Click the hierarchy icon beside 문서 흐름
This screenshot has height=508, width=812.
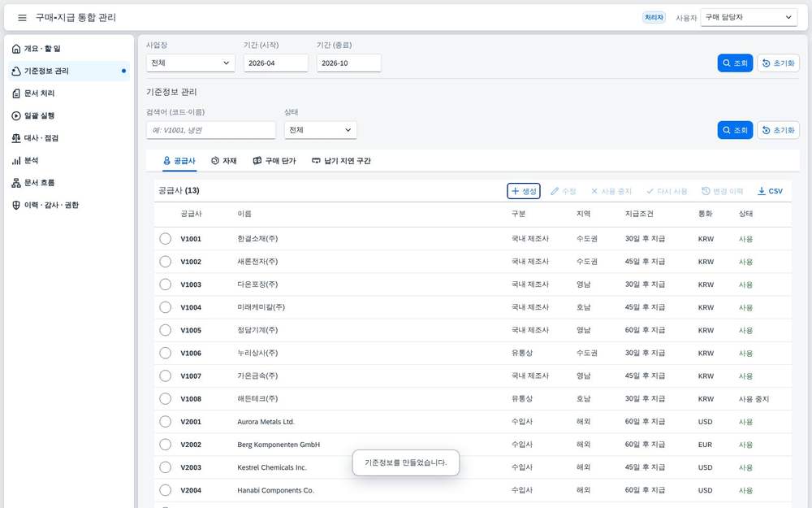point(16,183)
